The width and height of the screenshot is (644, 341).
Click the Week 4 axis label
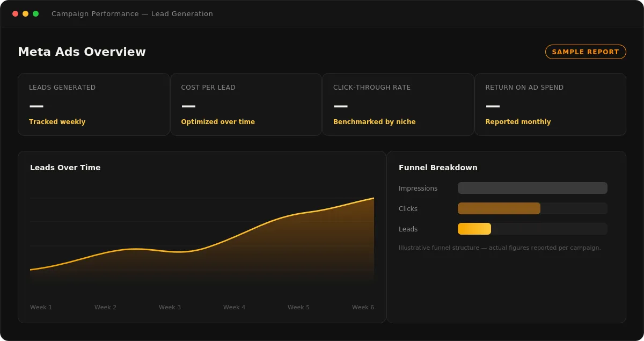[234, 307]
